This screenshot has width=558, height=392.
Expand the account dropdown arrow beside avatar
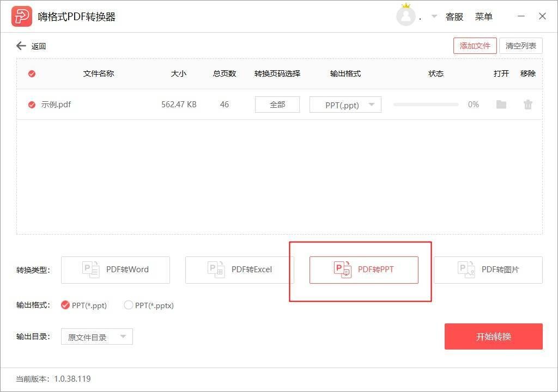434,16
